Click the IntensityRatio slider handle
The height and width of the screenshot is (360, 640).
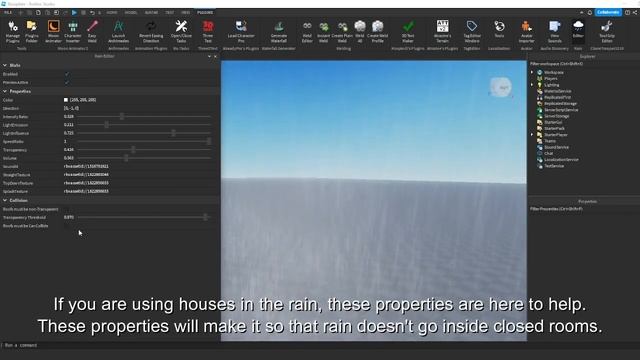[122, 117]
